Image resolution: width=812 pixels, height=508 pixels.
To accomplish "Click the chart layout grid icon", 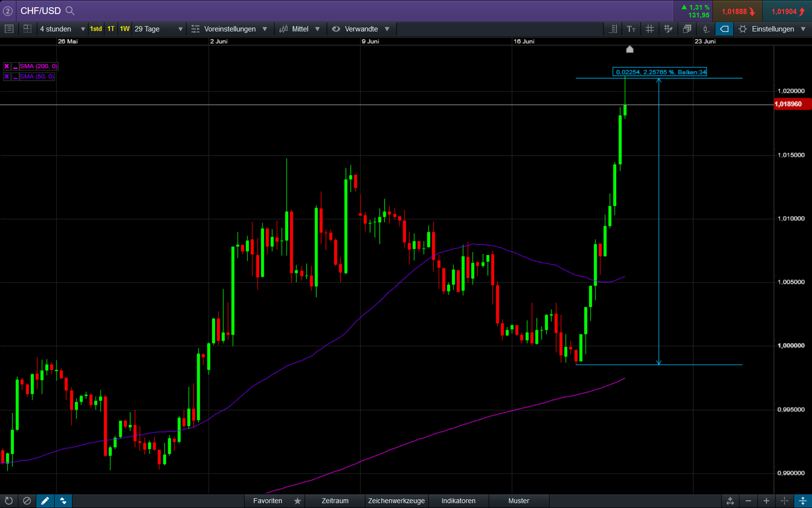I will [x=28, y=29].
